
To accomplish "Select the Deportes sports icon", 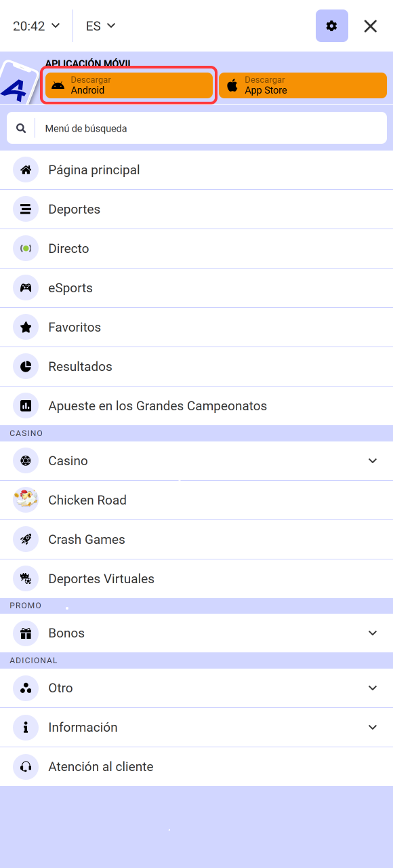I will (x=25, y=209).
